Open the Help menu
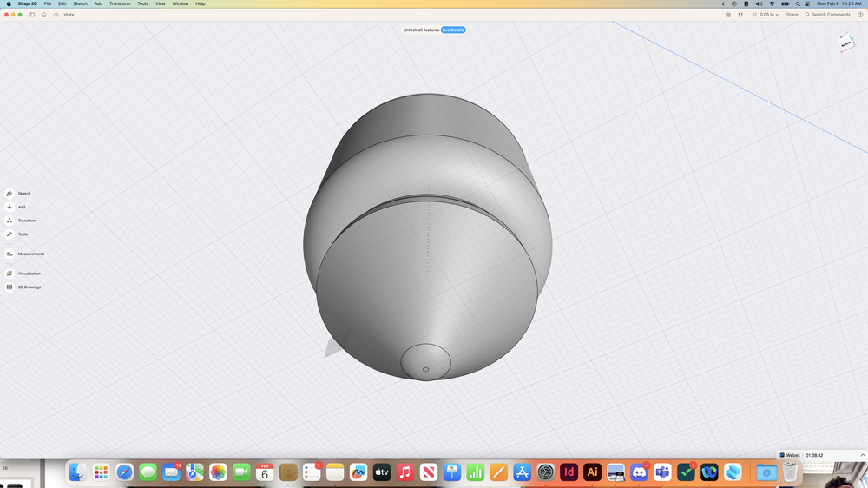The image size is (868, 488). point(201,3)
